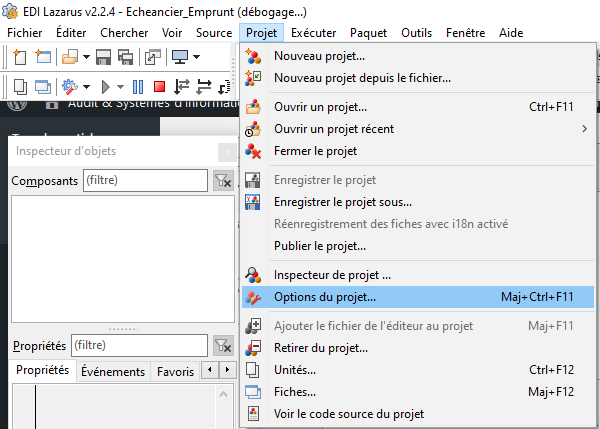Image resolution: width=600 pixels, height=429 pixels.
Task: Click the build mode gear icon
Action: click(x=70, y=87)
